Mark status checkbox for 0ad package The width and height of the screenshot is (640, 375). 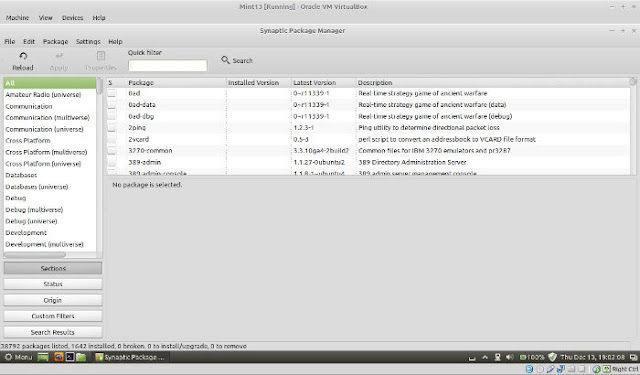point(111,93)
